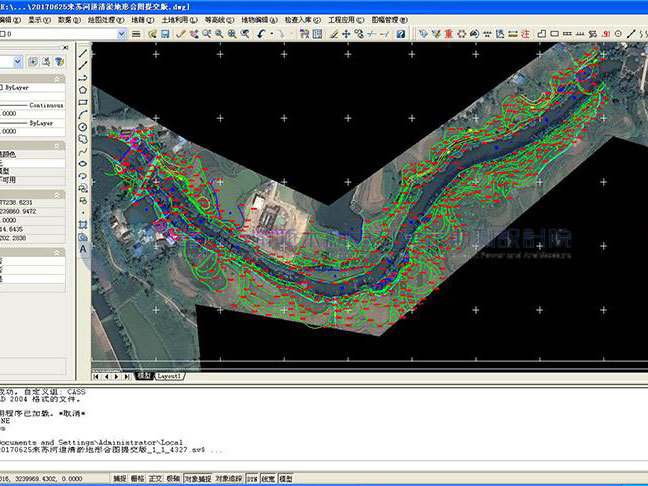Click the last-tab navigation arrow
Screen dimensions: 648x486
127,376
